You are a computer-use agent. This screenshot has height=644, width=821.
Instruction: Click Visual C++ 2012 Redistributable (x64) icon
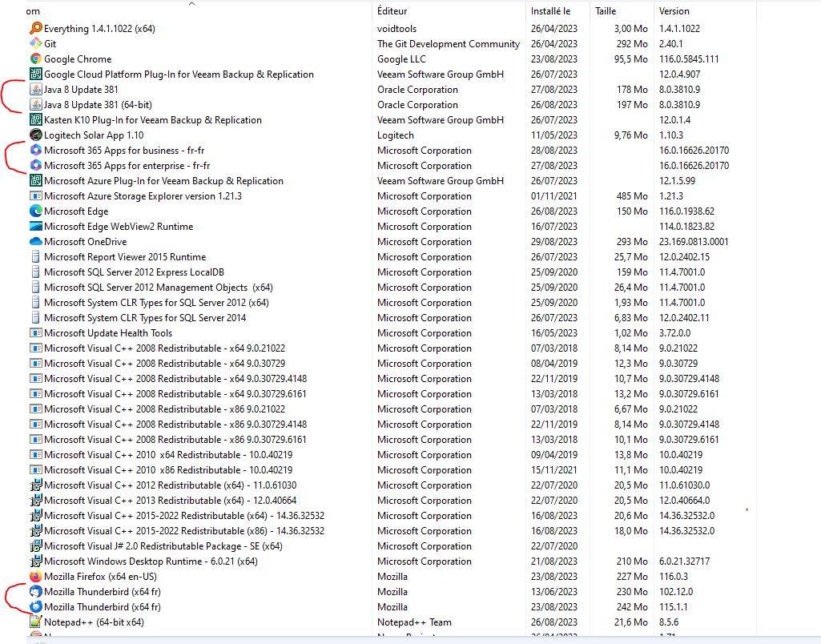point(35,485)
